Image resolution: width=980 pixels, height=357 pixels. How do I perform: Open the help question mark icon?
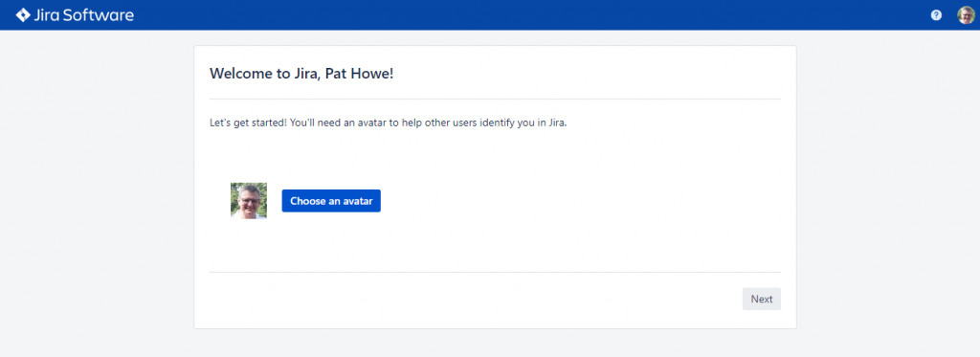(936, 15)
